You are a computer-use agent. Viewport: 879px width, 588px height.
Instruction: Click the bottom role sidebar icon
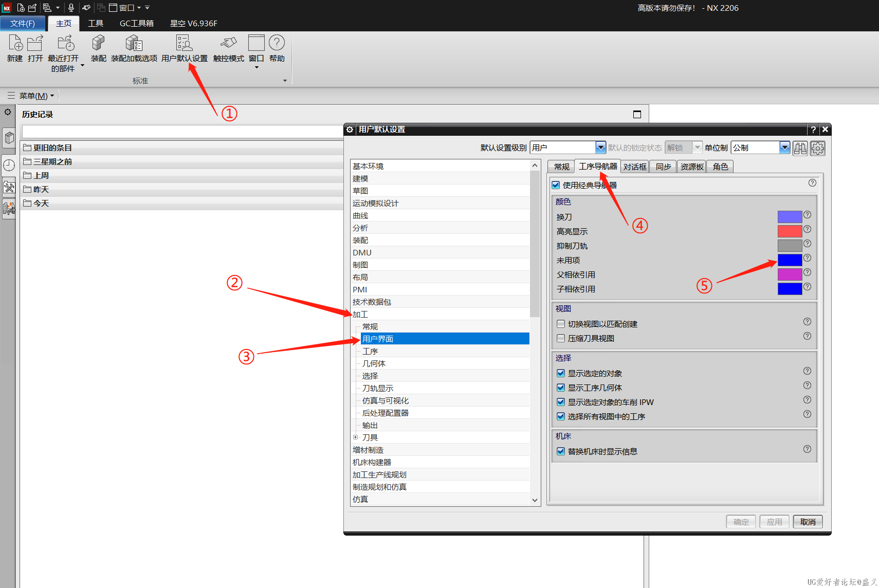[x=9, y=209]
